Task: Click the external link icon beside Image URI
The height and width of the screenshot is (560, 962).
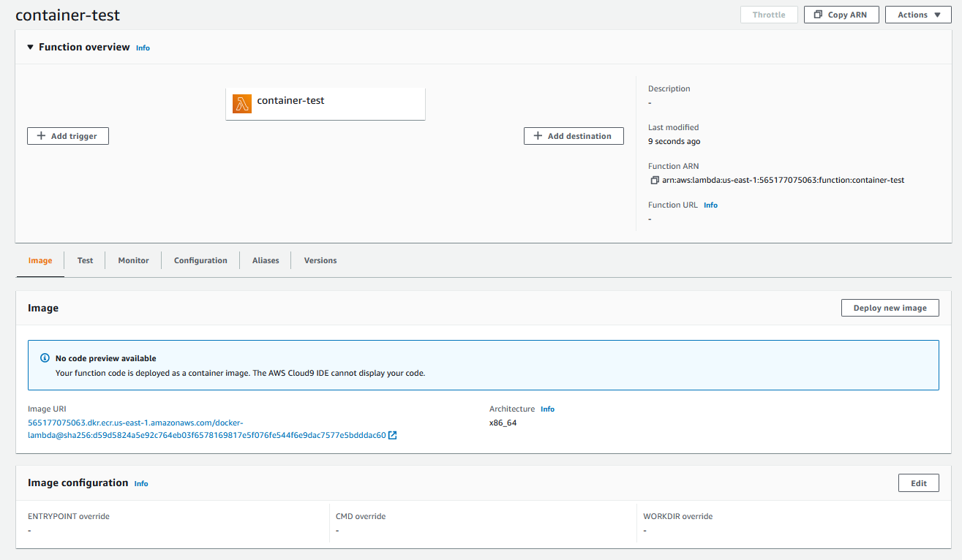Action: 393,435
